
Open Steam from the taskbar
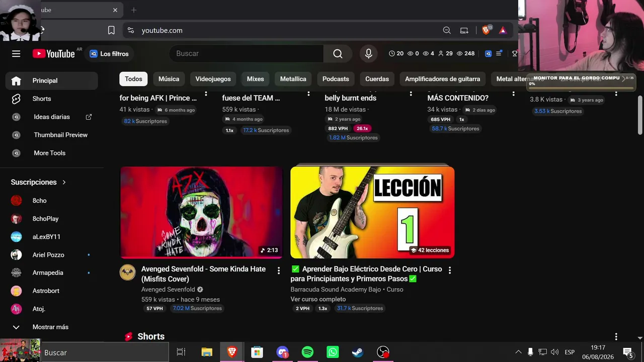[x=358, y=352]
